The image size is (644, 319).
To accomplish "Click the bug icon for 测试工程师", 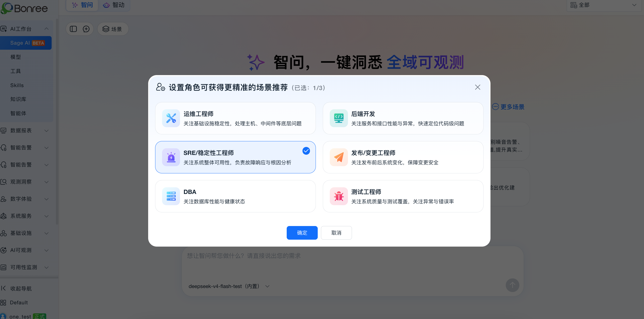I will (x=339, y=196).
